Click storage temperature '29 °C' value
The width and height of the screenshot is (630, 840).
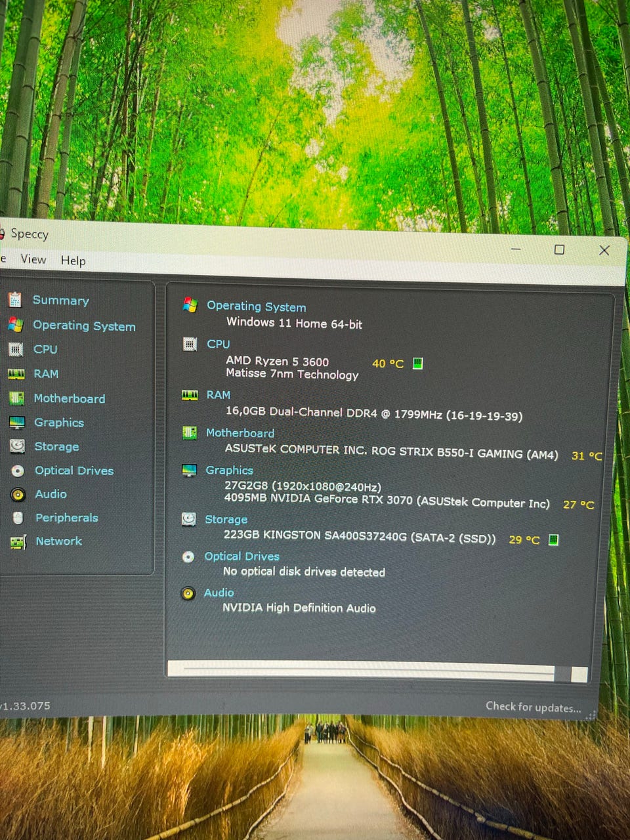tap(524, 539)
